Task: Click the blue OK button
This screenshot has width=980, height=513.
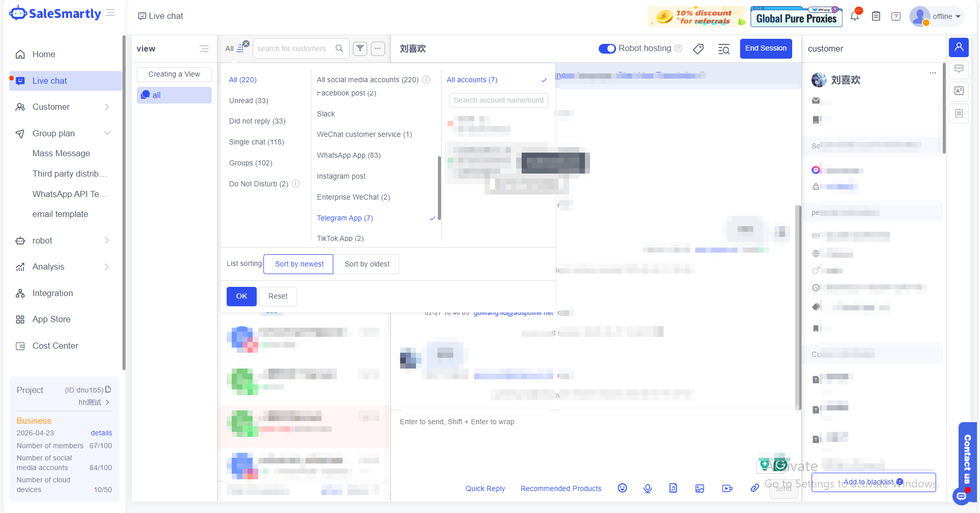Action: coord(241,296)
